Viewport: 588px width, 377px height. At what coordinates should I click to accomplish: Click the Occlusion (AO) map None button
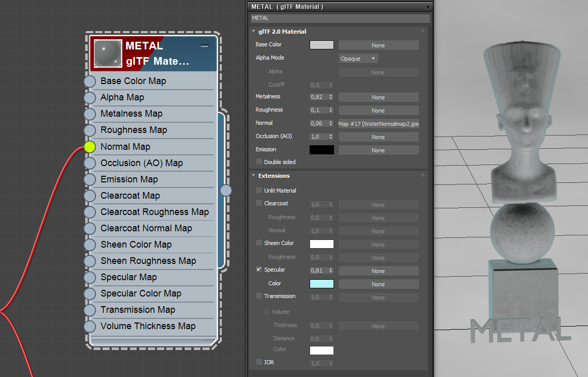378,137
